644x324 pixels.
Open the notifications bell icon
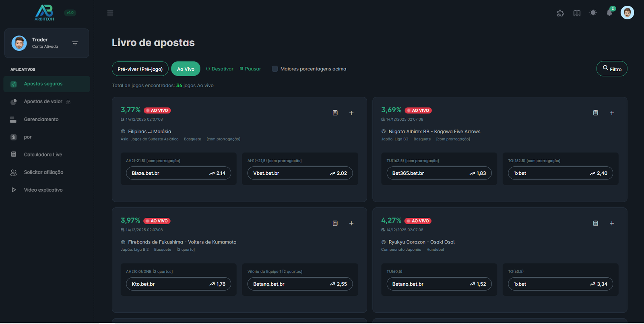coord(609,13)
